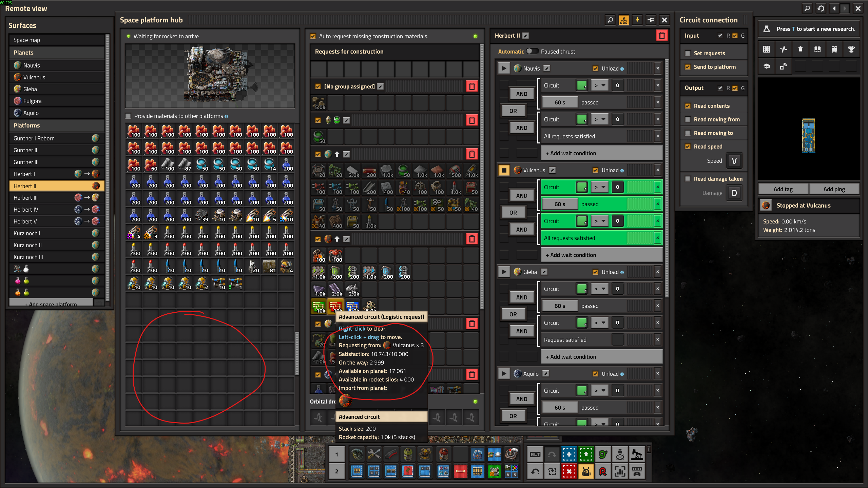Toggle the Set requests checkbox

point(688,53)
